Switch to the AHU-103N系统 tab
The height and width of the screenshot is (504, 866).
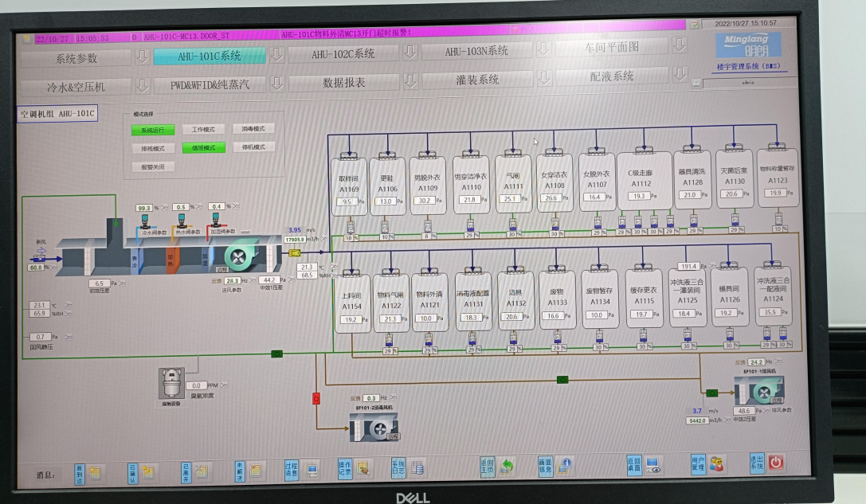[476, 51]
